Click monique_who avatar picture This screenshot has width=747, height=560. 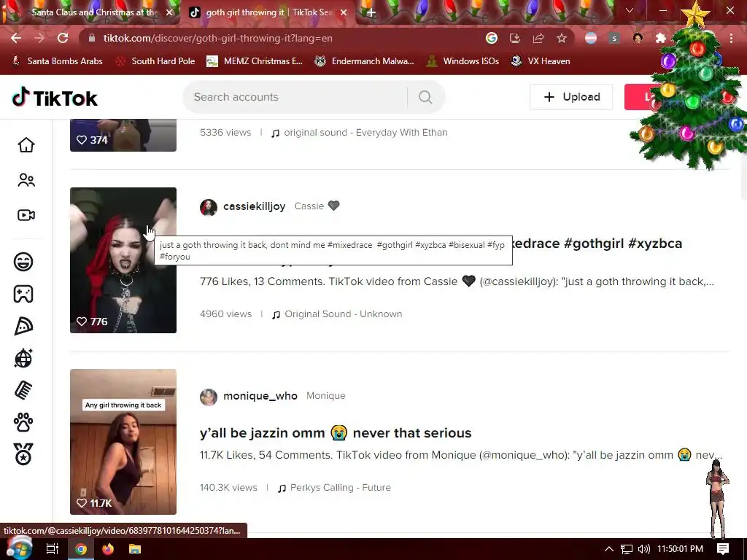click(x=208, y=397)
